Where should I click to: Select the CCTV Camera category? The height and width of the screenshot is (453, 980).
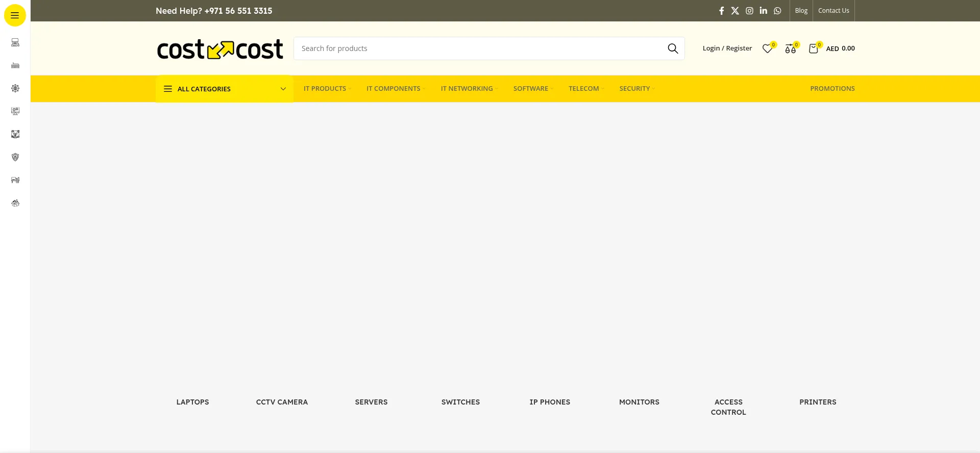282,402
